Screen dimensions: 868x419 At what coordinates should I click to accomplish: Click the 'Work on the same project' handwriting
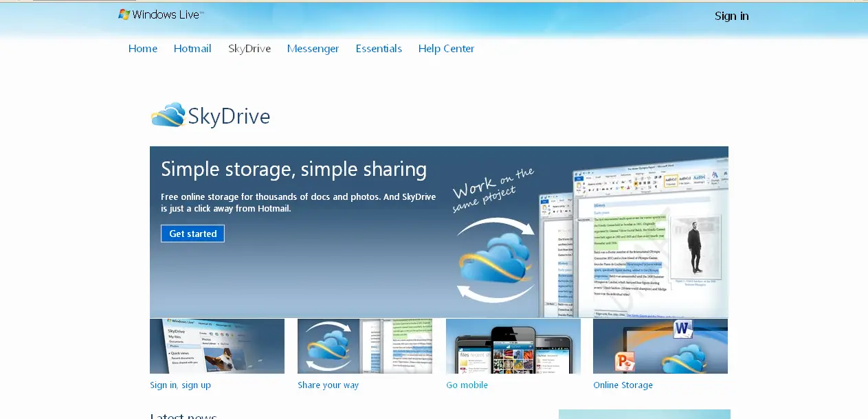492,188
